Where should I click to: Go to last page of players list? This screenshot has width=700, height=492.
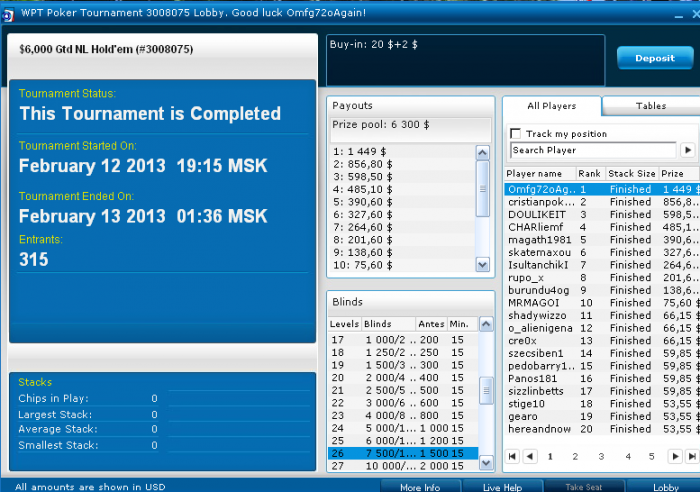[692, 456]
